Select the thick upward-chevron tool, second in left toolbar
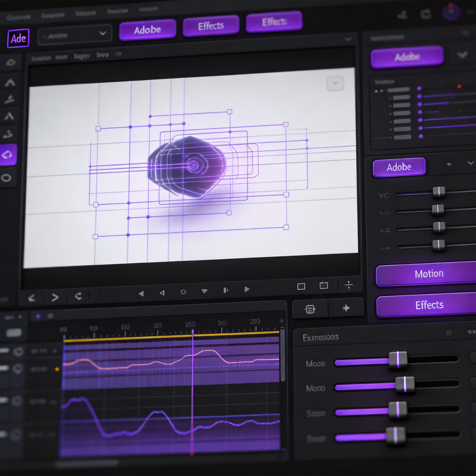Viewport: 476px width, 476px height. click(x=10, y=83)
